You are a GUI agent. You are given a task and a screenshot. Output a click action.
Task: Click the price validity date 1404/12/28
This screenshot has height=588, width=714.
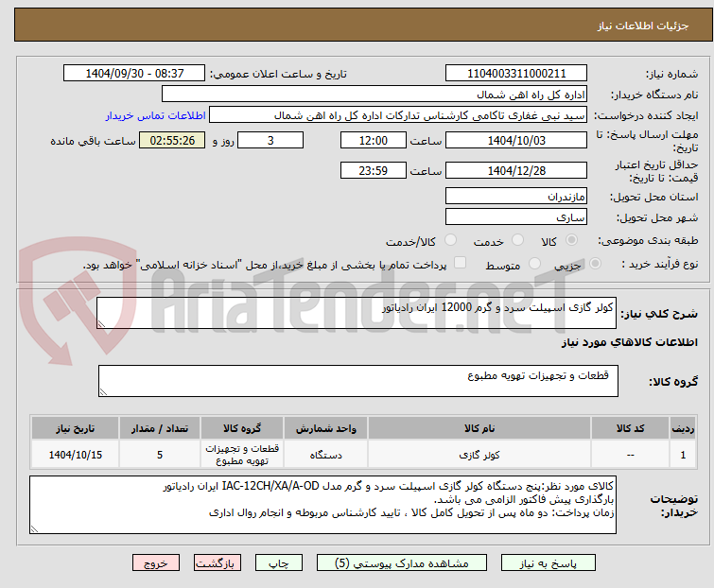[x=516, y=170]
